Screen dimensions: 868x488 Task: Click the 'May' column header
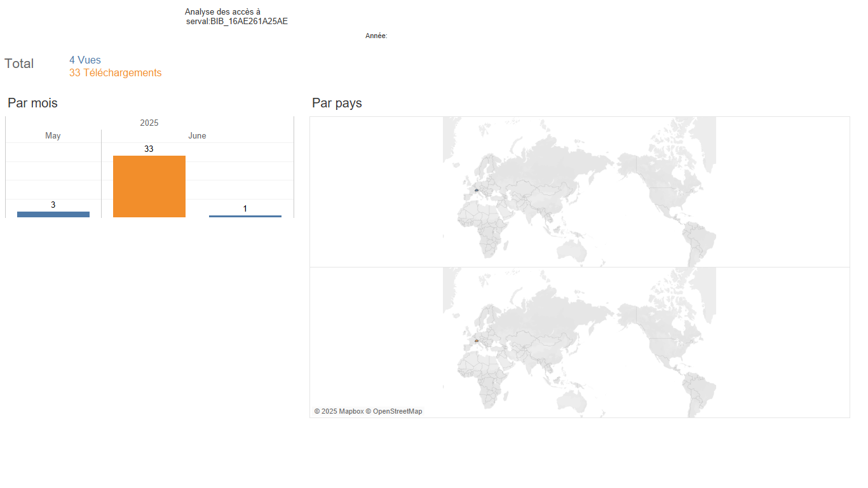click(53, 136)
